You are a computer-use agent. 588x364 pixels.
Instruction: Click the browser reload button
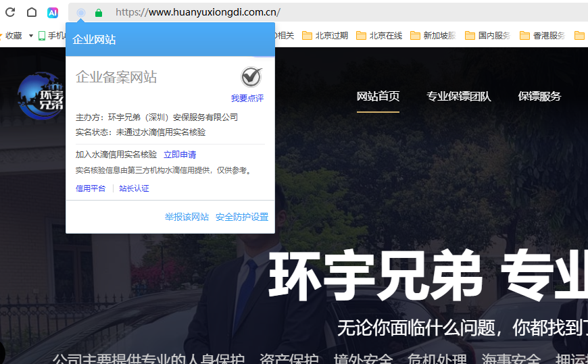pos(10,12)
